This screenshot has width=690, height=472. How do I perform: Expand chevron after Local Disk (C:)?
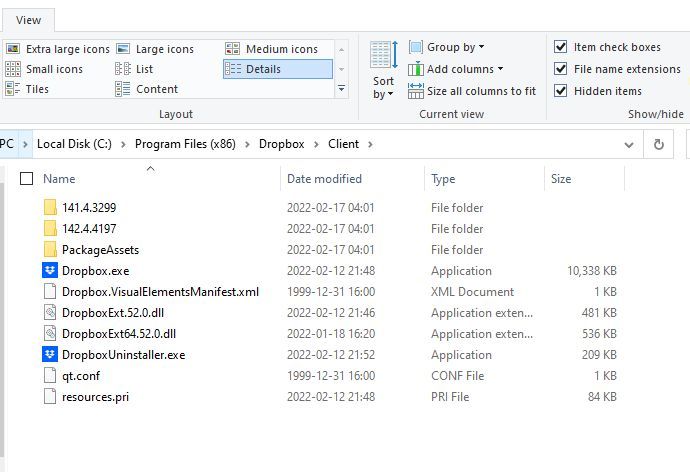click(124, 144)
